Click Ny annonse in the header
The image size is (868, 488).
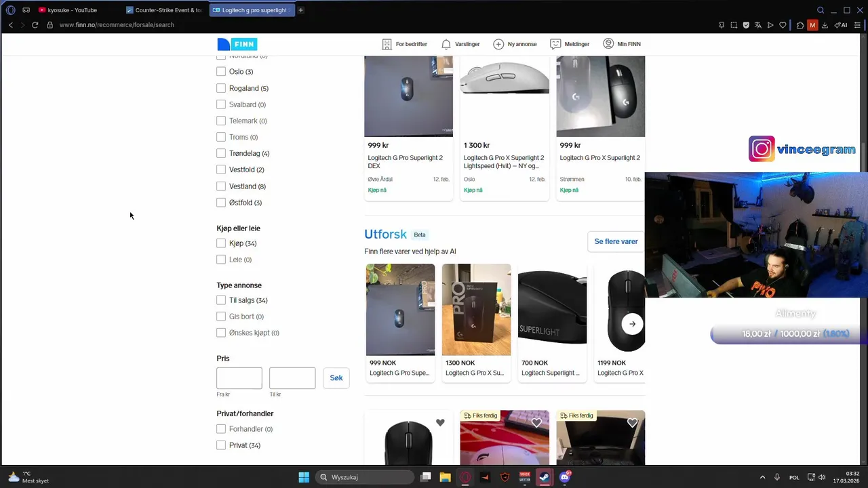coord(515,44)
